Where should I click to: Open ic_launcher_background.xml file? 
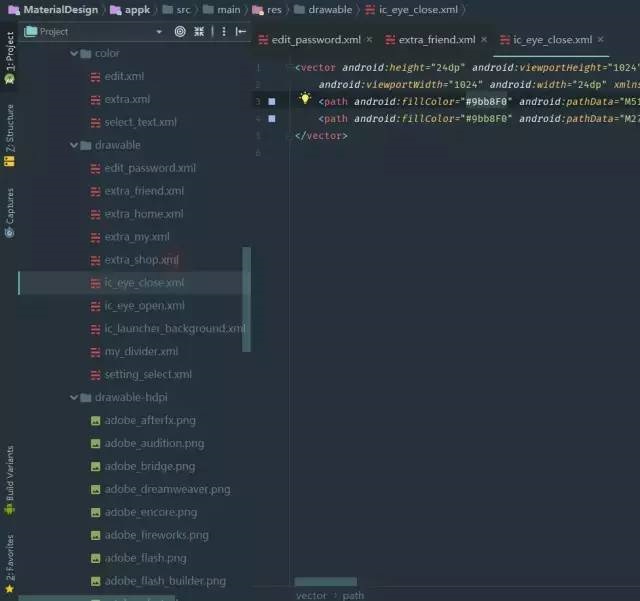(x=175, y=329)
